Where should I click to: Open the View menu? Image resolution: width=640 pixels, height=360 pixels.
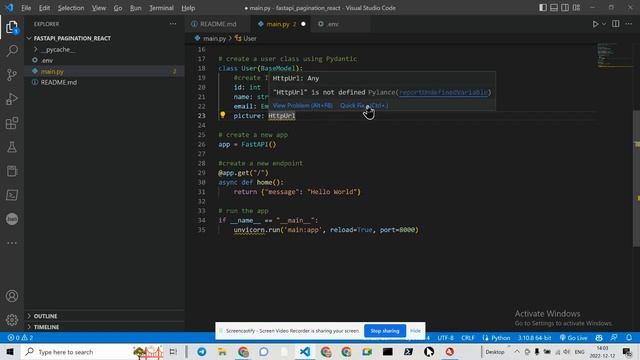click(x=99, y=8)
